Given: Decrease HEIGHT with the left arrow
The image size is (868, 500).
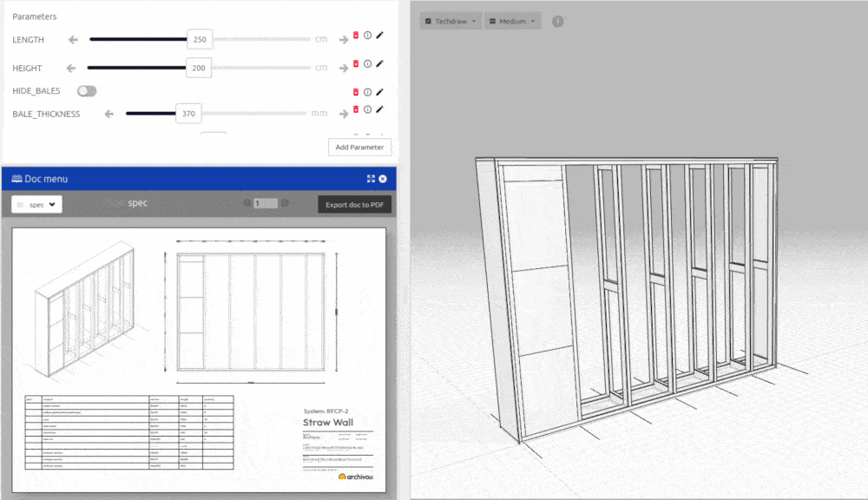Looking at the screenshot, I should pos(73,69).
